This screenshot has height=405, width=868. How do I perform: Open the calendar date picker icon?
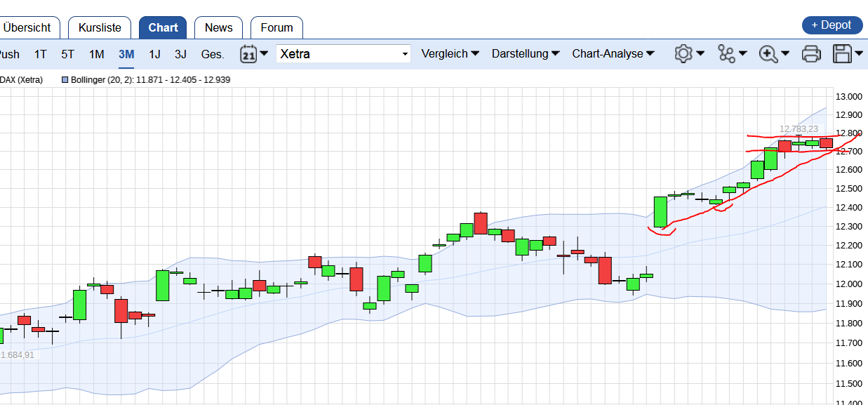[x=248, y=54]
